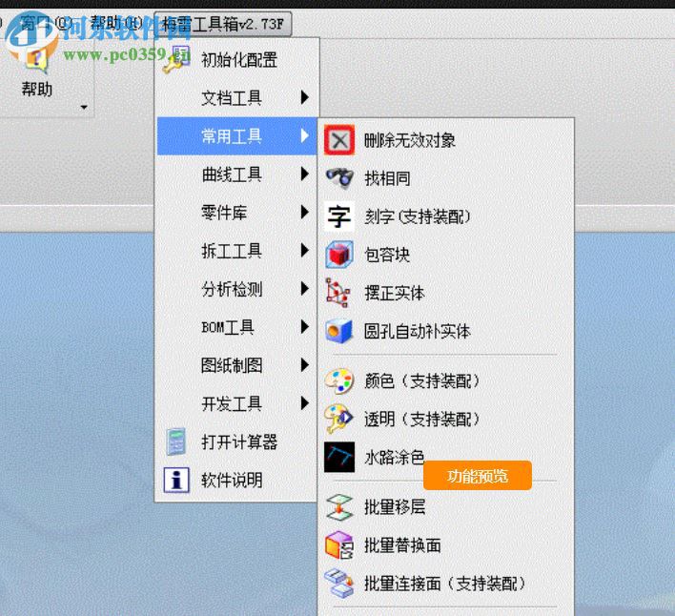
Task: Select 包容块 command
Action: (x=446, y=255)
